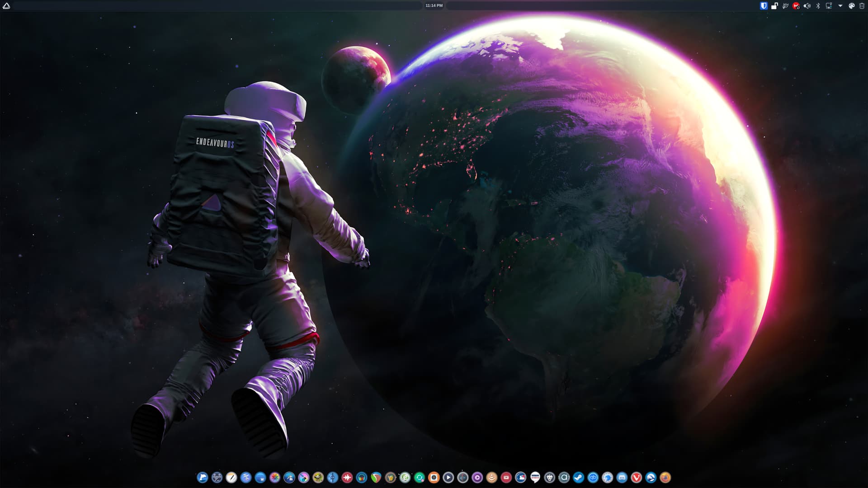868x488 pixels.
Task: Launch the tan cone media player icon
Action: [492, 477]
